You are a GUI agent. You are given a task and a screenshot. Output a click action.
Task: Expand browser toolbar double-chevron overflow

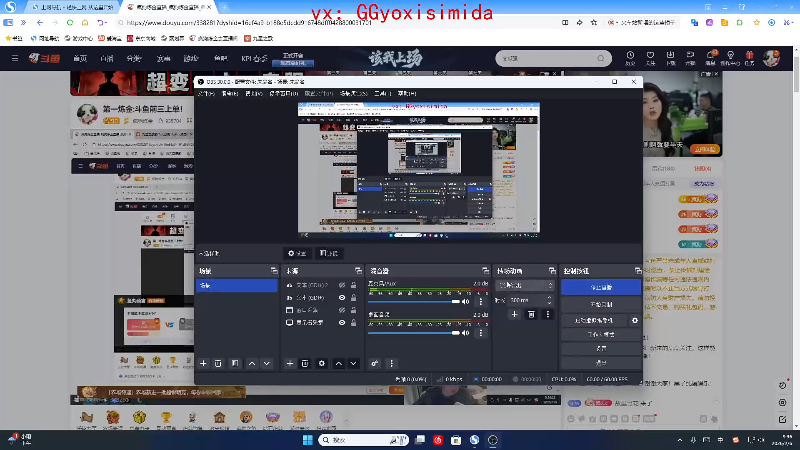(x=23, y=22)
